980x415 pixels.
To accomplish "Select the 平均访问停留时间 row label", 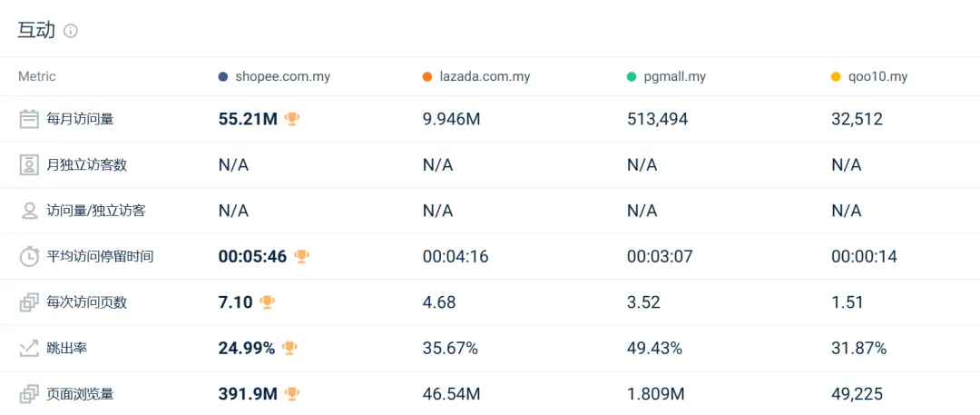I will [100, 257].
